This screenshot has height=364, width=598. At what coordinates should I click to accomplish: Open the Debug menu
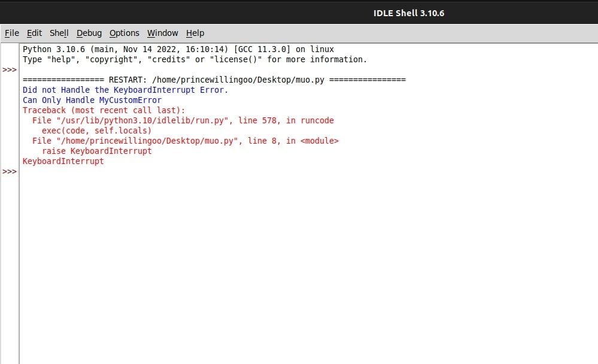click(x=89, y=33)
